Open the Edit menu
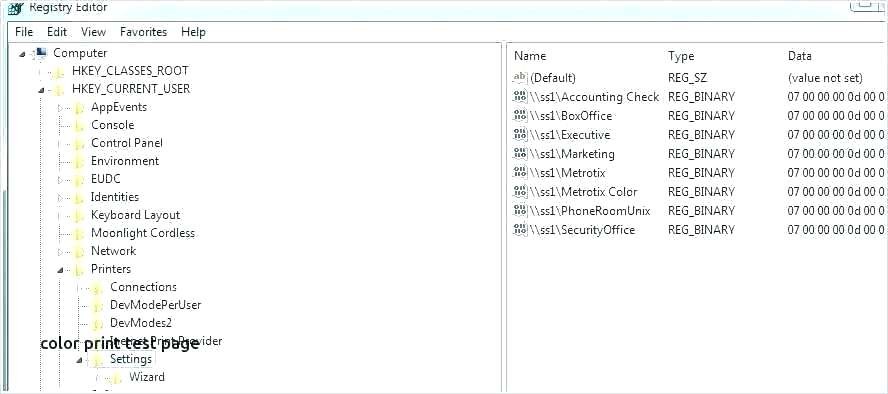 pos(57,32)
